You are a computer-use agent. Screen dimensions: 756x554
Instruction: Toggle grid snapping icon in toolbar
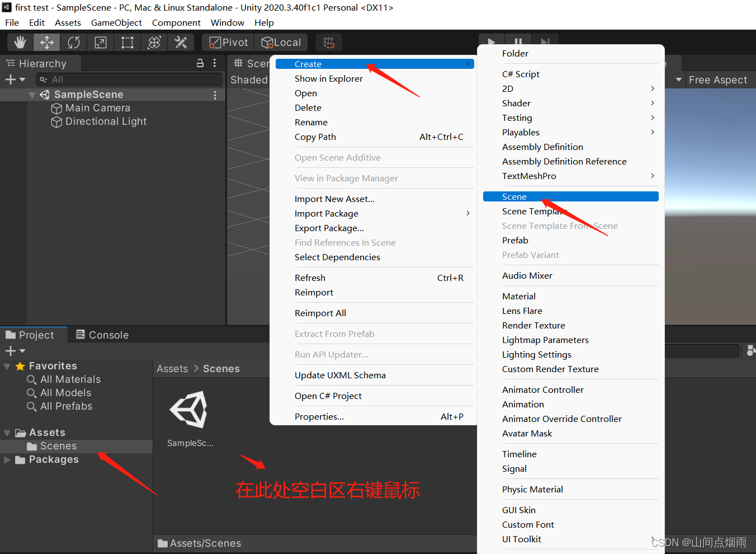coord(329,43)
